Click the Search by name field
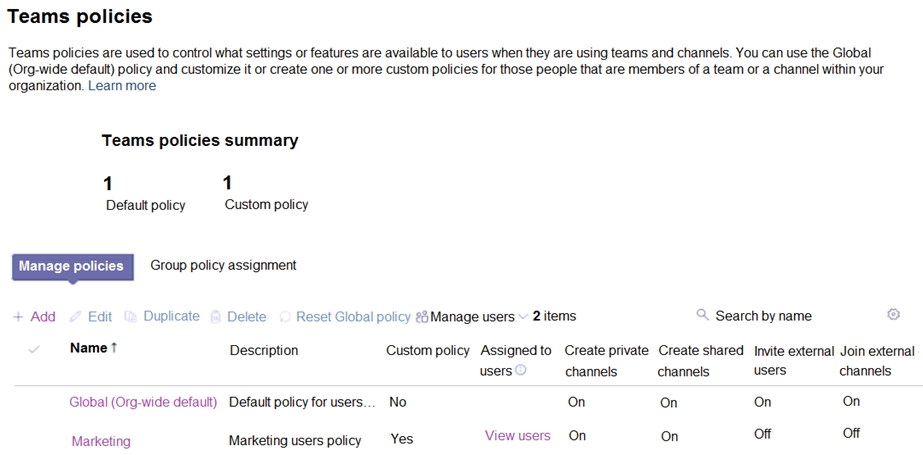Screen dimensions: 923x455 763,316
